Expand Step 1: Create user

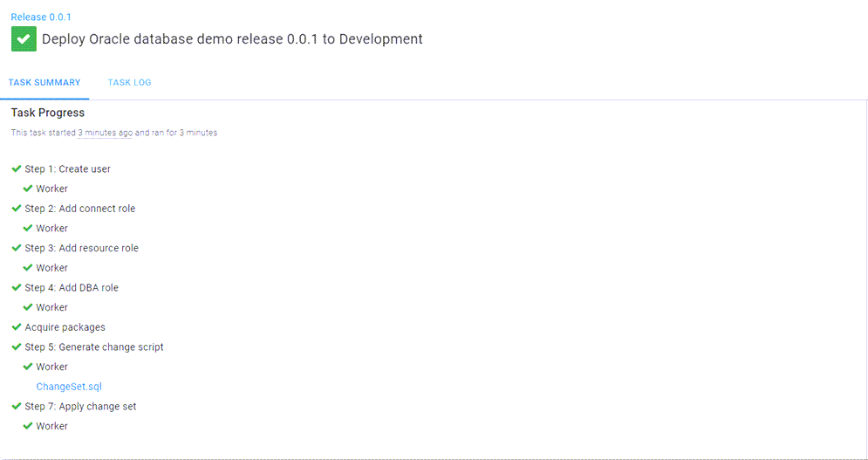tap(67, 169)
